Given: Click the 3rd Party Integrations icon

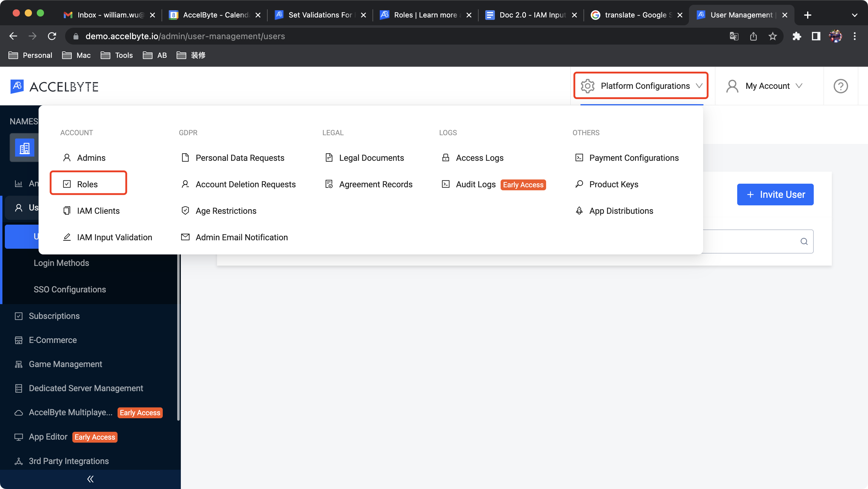Looking at the screenshot, I should pos(18,461).
